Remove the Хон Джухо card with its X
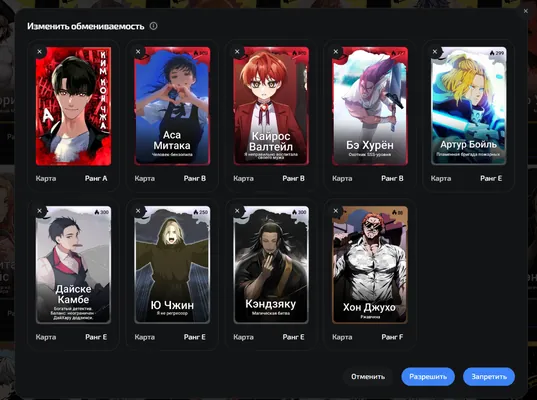The height and width of the screenshot is (400, 537). 336,211
